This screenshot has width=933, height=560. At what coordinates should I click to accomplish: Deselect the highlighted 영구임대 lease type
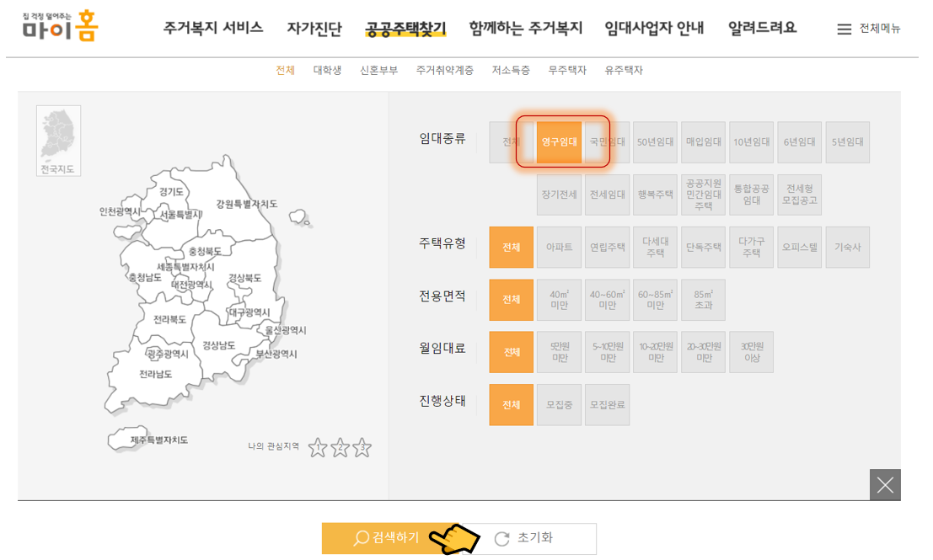click(x=559, y=141)
